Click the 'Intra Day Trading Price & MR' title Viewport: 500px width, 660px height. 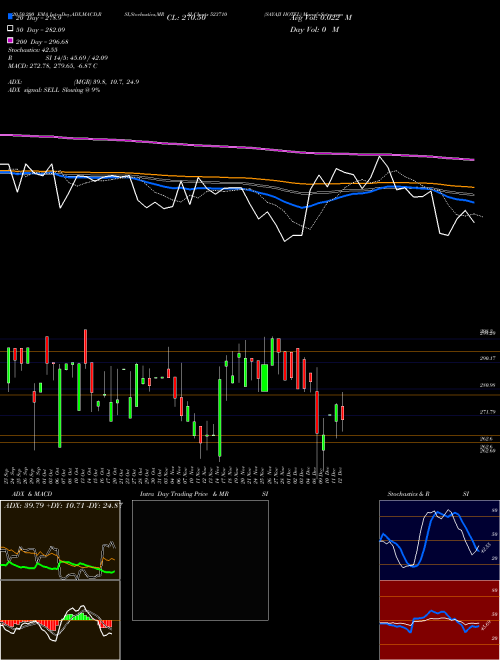pos(184,494)
